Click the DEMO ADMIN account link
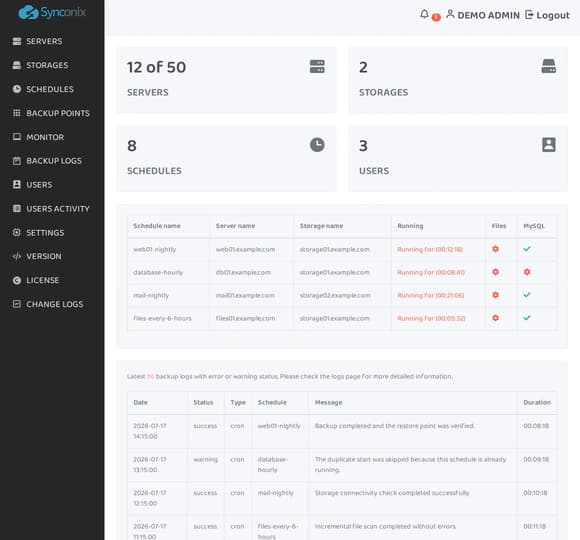580x540 pixels. pos(483,15)
